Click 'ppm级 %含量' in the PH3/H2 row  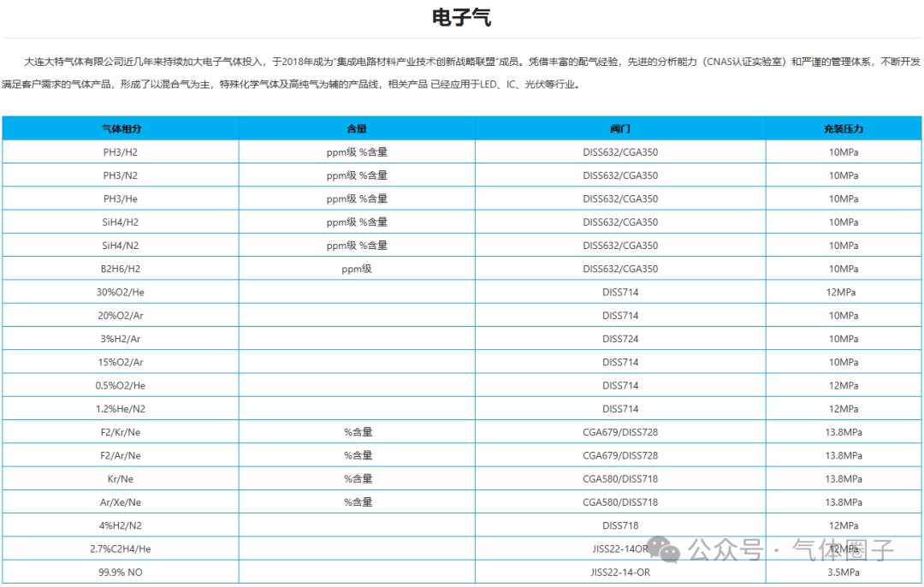pos(357,152)
